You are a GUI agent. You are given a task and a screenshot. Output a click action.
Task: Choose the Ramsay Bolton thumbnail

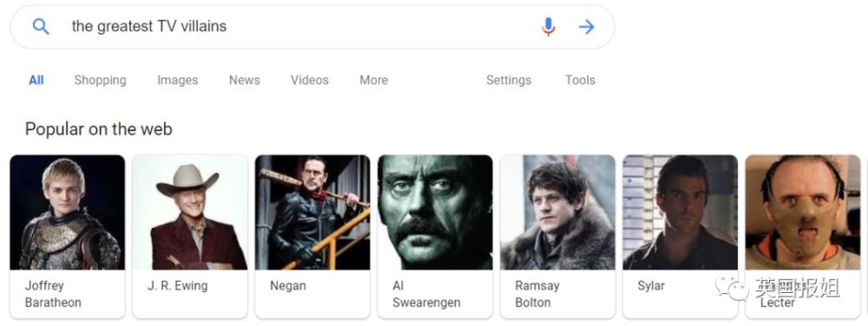[x=557, y=212]
